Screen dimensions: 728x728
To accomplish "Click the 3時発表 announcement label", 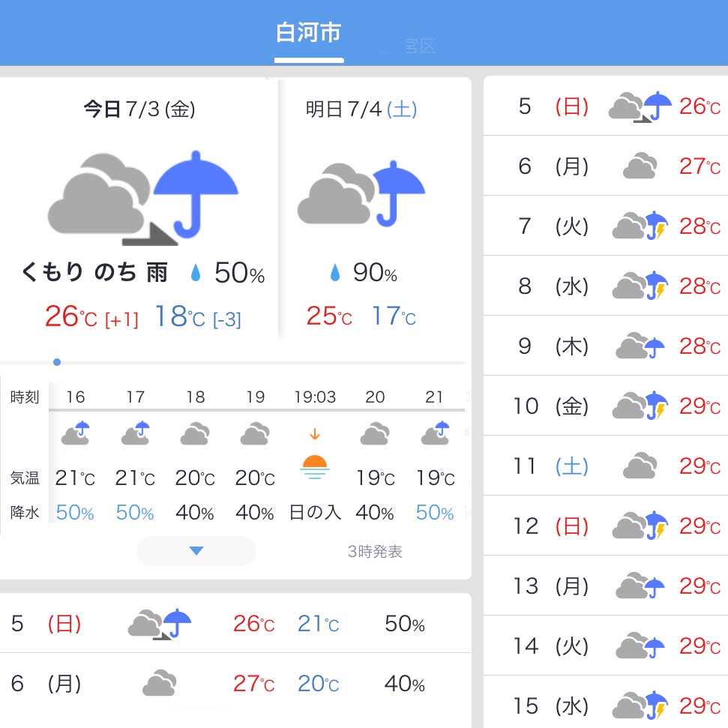I will (x=375, y=551).
